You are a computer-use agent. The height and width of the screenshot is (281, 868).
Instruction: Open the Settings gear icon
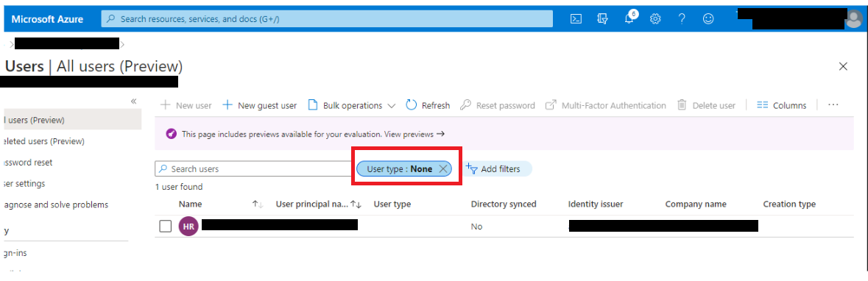(x=655, y=19)
